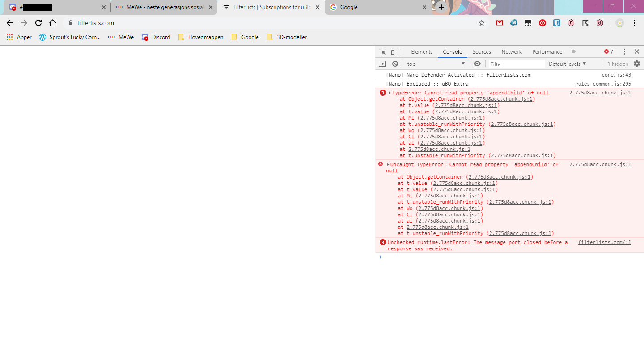644x351 pixels.
Task: Switch to the Sources tab
Action: [482, 52]
